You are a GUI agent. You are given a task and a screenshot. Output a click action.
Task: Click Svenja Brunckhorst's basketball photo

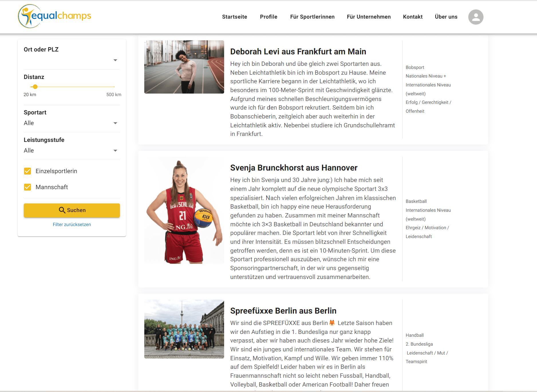coord(184,210)
